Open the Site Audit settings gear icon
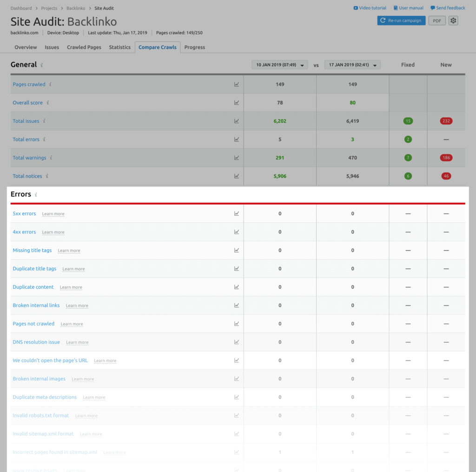 pos(453,20)
